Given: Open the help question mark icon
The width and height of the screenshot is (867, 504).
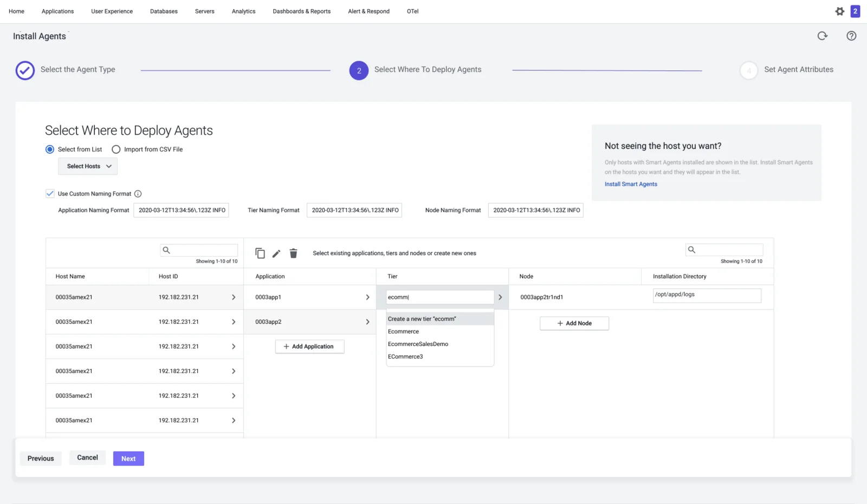Looking at the screenshot, I should (851, 36).
